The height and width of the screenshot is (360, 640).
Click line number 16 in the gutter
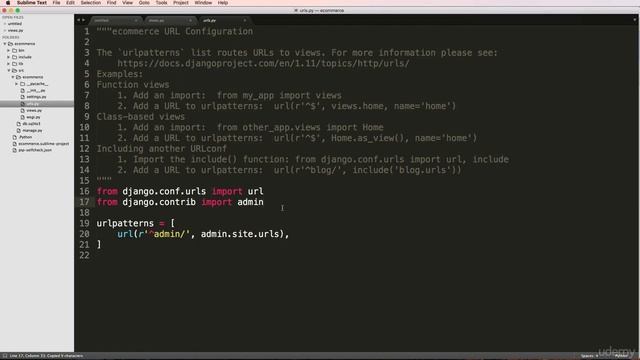[x=84, y=191]
